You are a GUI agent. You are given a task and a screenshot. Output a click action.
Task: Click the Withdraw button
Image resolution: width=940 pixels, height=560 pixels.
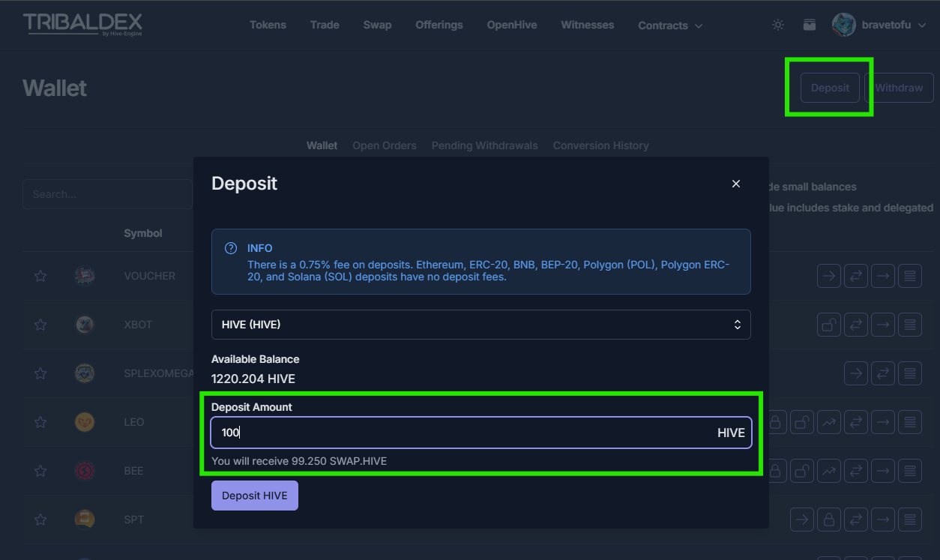[x=899, y=88]
